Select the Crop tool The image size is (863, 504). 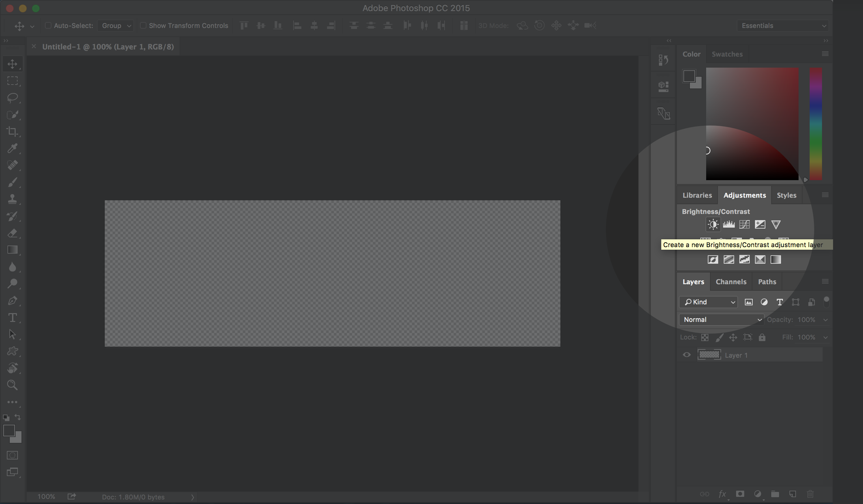coord(12,131)
